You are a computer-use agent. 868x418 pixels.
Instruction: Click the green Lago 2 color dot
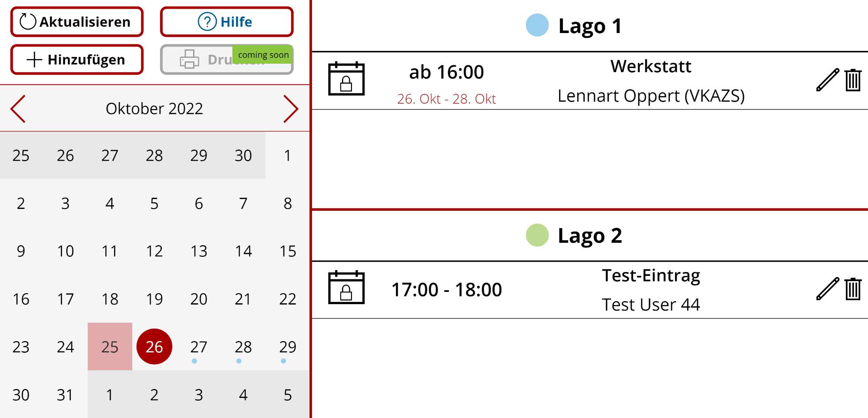(x=537, y=235)
